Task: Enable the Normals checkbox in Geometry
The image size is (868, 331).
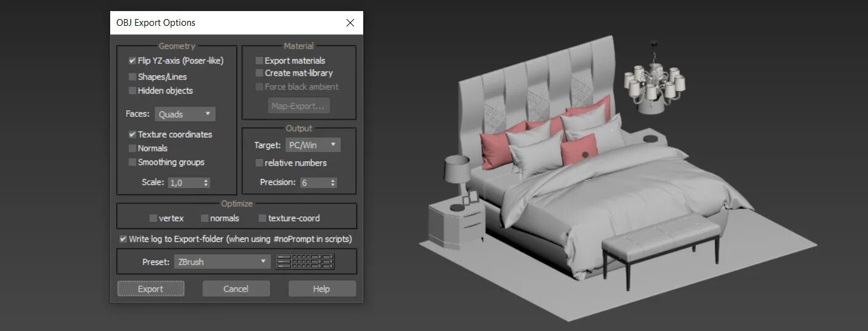Action: click(x=132, y=148)
